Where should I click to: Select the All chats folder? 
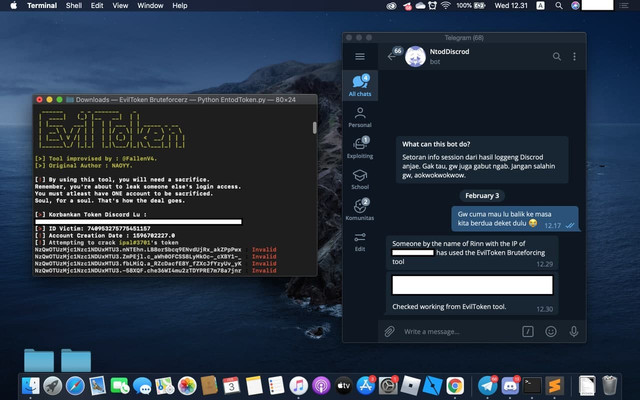pyautogui.click(x=360, y=85)
